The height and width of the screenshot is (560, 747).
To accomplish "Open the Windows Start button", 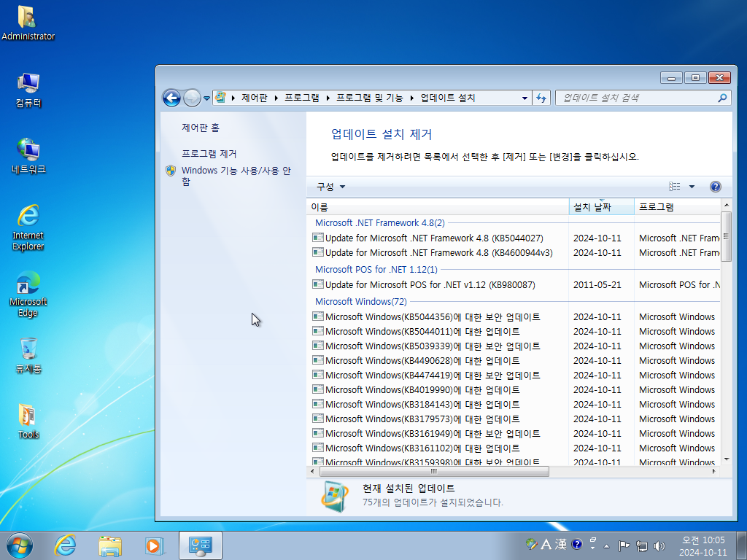I will (x=20, y=545).
